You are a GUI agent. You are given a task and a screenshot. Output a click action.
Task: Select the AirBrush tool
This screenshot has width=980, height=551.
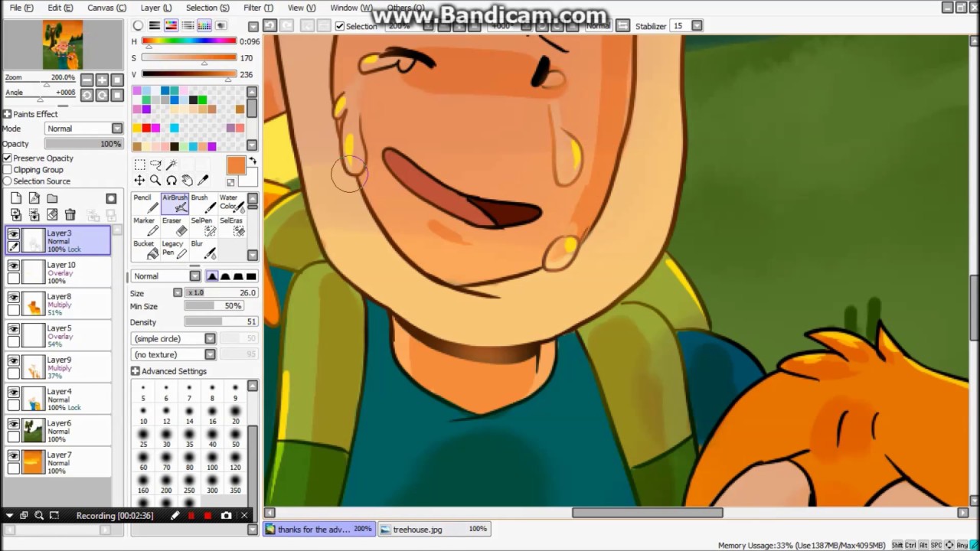pos(175,204)
